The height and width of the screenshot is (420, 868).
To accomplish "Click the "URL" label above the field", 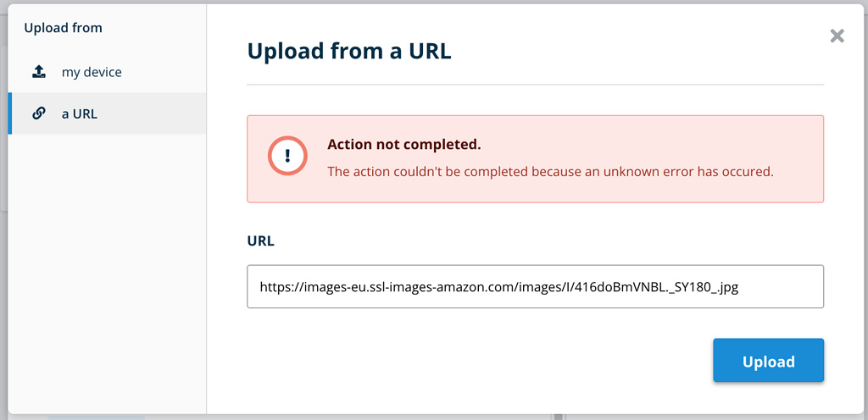I will point(260,240).
